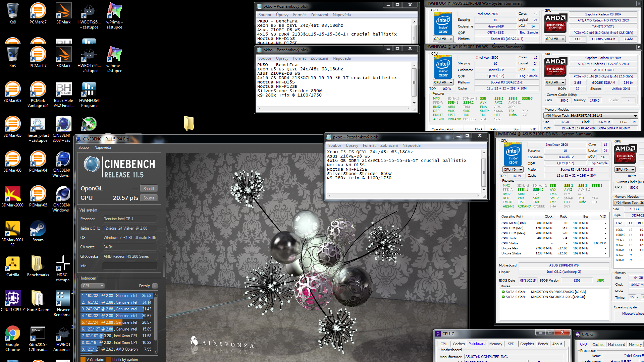Viewport: 644px width, 362px height.
Task: Open the PCMark05 desktop shortcut
Action: tap(38, 196)
